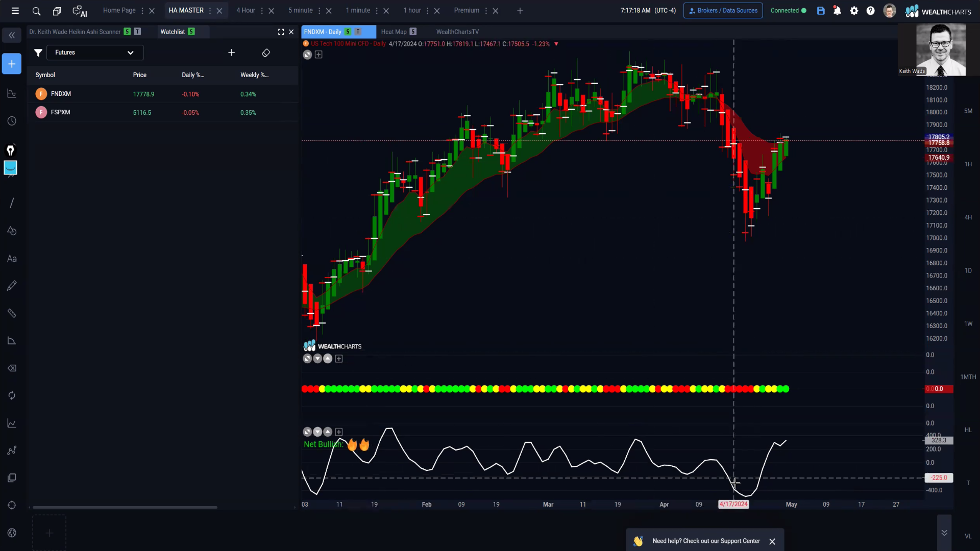Viewport: 980px width, 551px height.
Task: Click the blue plus add button in sidebar
Action: point(12,64)
